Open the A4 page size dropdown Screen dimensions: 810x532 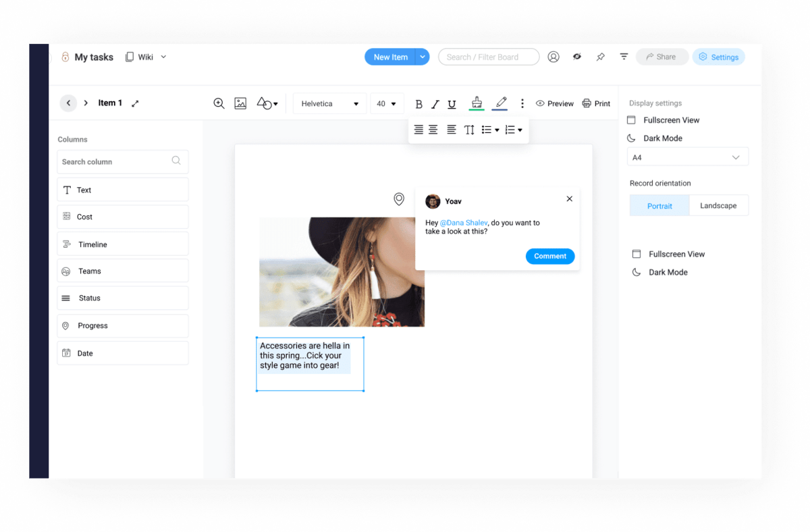click(687, 157)
